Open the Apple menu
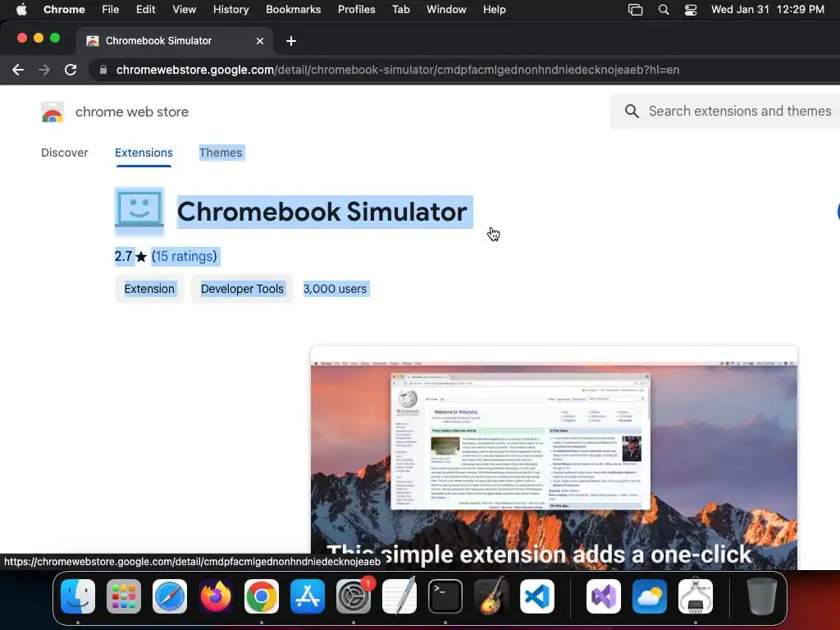The width and height of the screenshot is (840, 630). click(21, 10)
